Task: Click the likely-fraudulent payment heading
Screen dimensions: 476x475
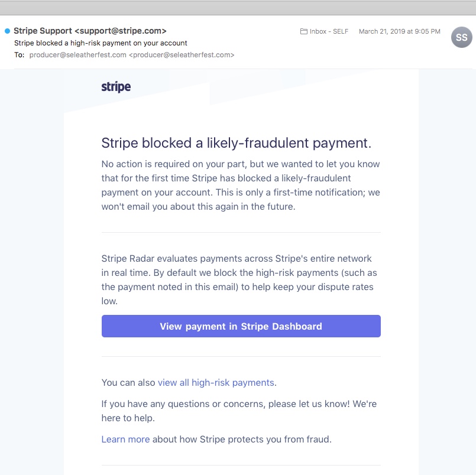Action: [x=236, y=143]
